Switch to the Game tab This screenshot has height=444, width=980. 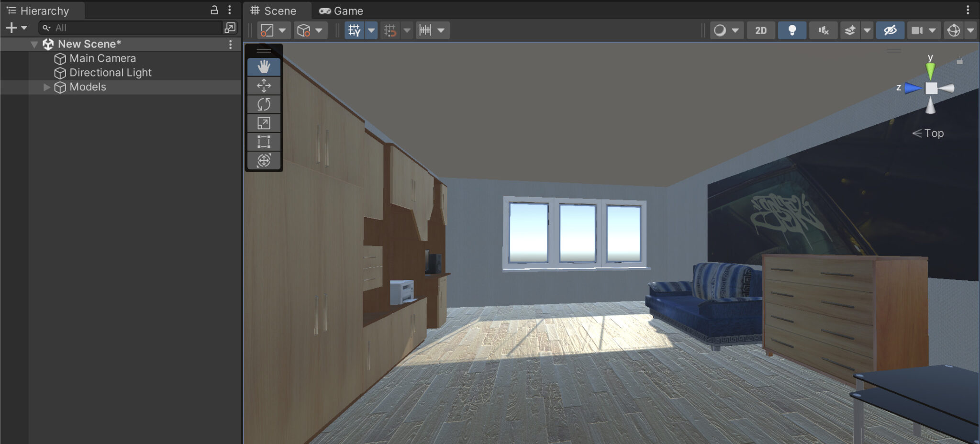[341, 11]
